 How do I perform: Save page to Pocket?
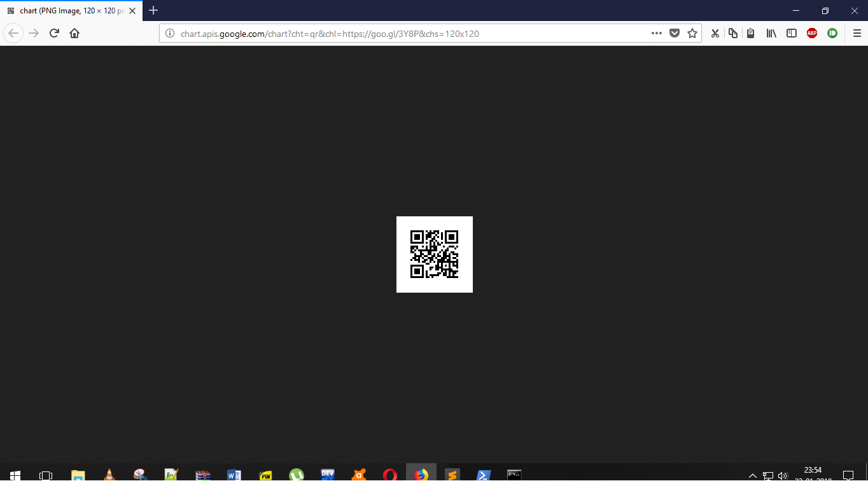pyautogui.click(x=675, y=34)
